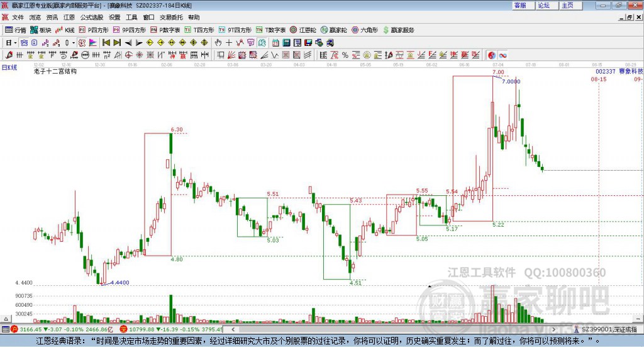Select the hand pan tool
The width and height of the screenshot is (644, 347).
coord(218,43)
